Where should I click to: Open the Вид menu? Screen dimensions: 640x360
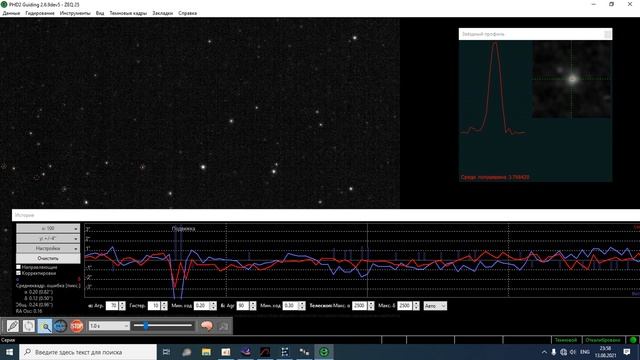[x=100, y=13]
